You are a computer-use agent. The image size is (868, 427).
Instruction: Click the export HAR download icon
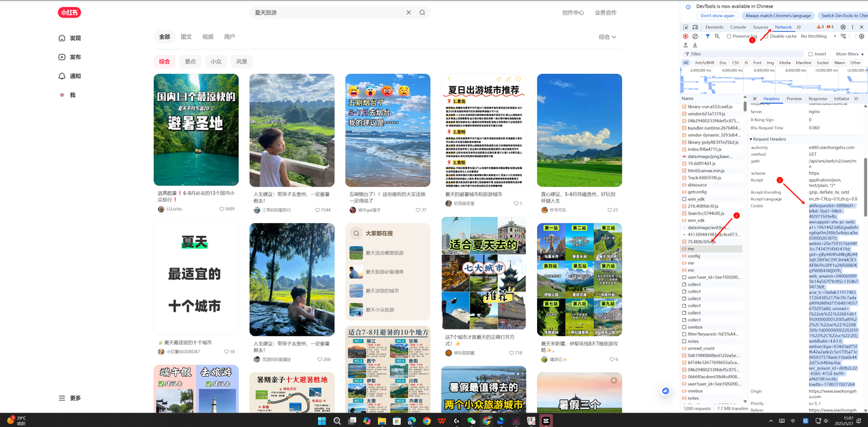point(695,45)
